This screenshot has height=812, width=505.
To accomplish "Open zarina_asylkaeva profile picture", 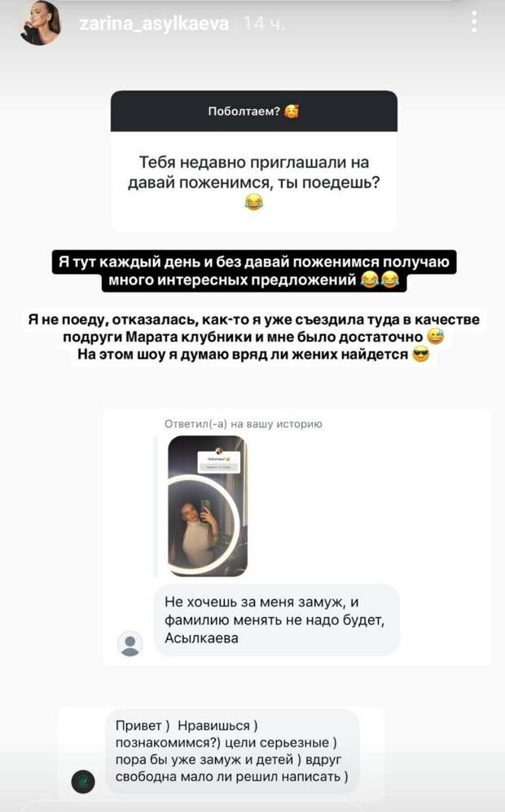I will (41, 24).
